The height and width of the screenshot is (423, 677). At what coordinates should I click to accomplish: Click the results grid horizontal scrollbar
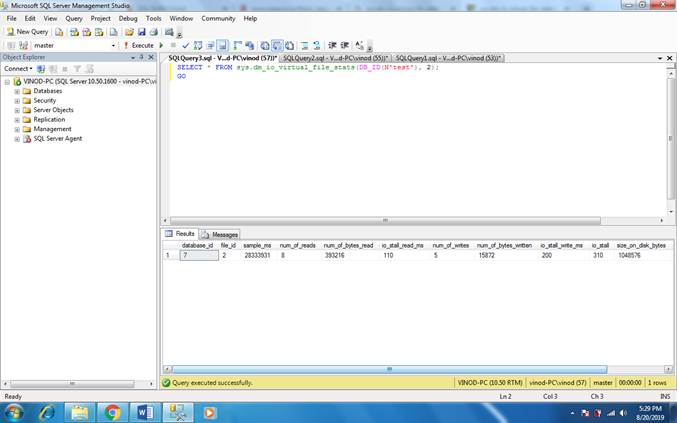[389, 369]
